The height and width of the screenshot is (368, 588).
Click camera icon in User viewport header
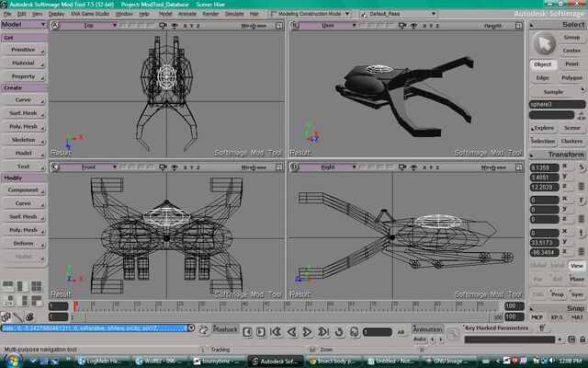point(402,26)
